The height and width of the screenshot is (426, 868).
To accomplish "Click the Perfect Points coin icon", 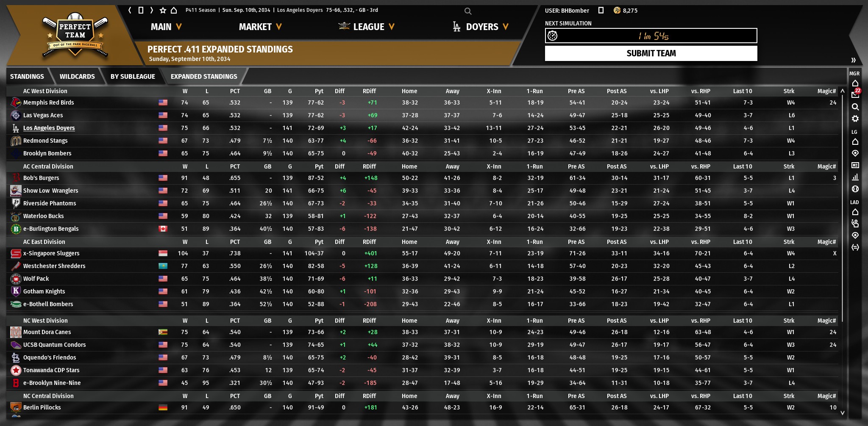I will 617,10.
